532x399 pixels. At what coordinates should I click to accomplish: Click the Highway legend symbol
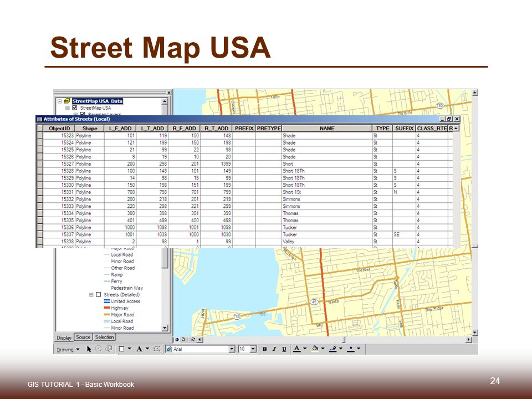[107, 308]
